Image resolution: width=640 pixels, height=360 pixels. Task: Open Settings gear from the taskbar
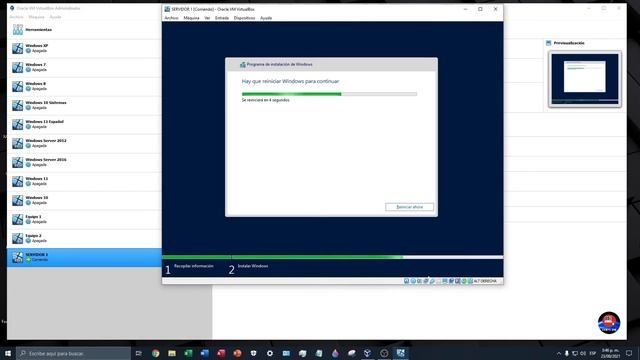[270, 353]
